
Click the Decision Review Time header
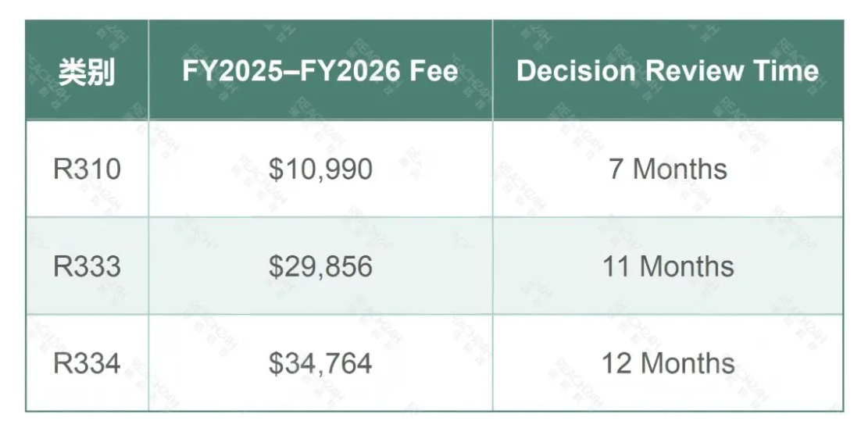[x=668, y=70]
